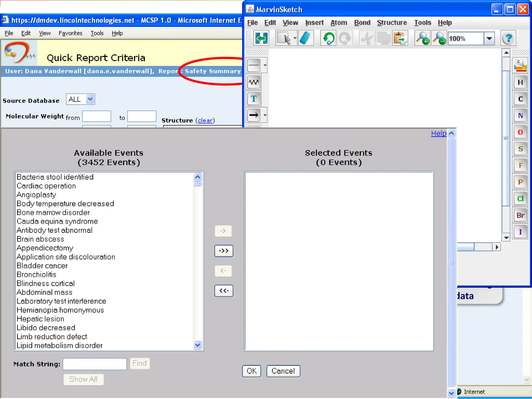Select the Eraser tool in MarvinSketch
532x399 pixels.
305,38
